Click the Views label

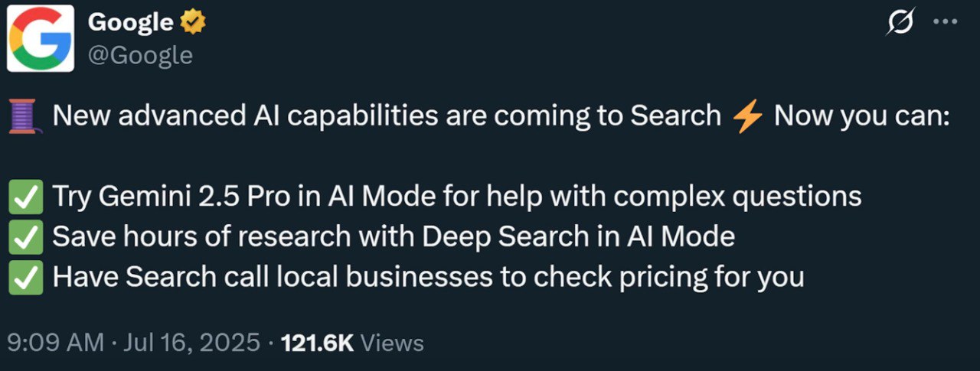[x=391, y=343]
